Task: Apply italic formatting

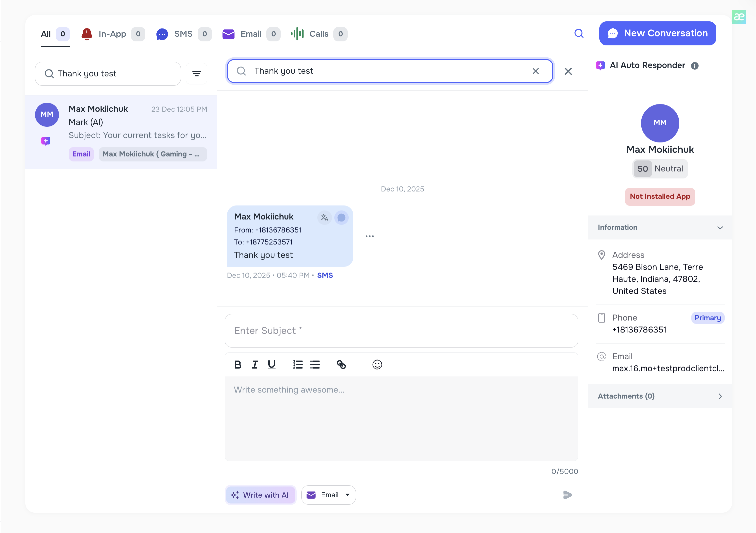Action: click(255, 365)
